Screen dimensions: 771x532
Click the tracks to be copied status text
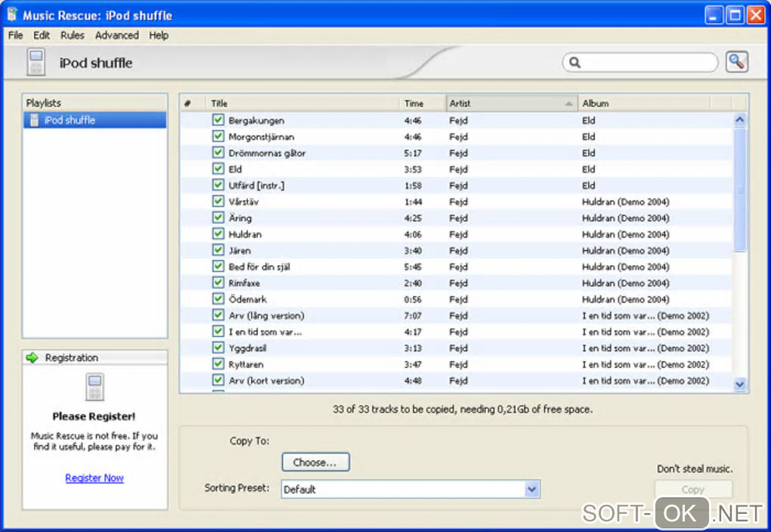point(463,409)
